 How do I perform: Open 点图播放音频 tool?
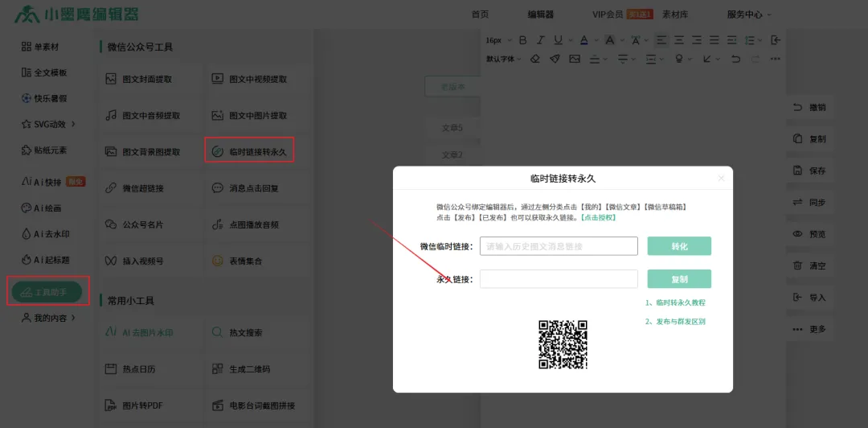pos(245,224)
